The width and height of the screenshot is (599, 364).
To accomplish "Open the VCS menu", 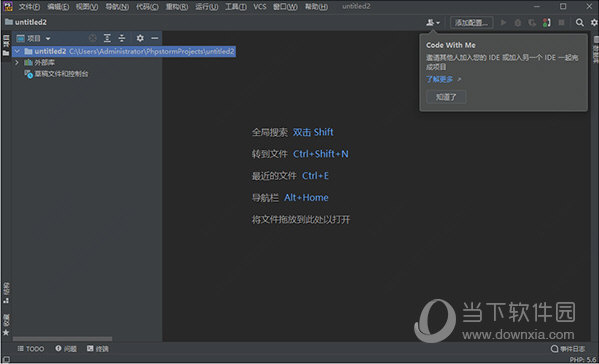I will pos(260,7).
